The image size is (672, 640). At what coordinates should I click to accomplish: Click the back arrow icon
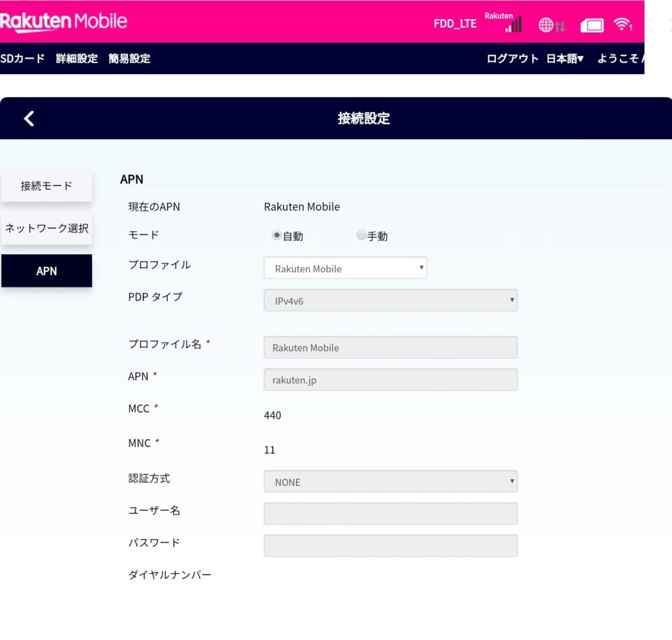point(29,119)
